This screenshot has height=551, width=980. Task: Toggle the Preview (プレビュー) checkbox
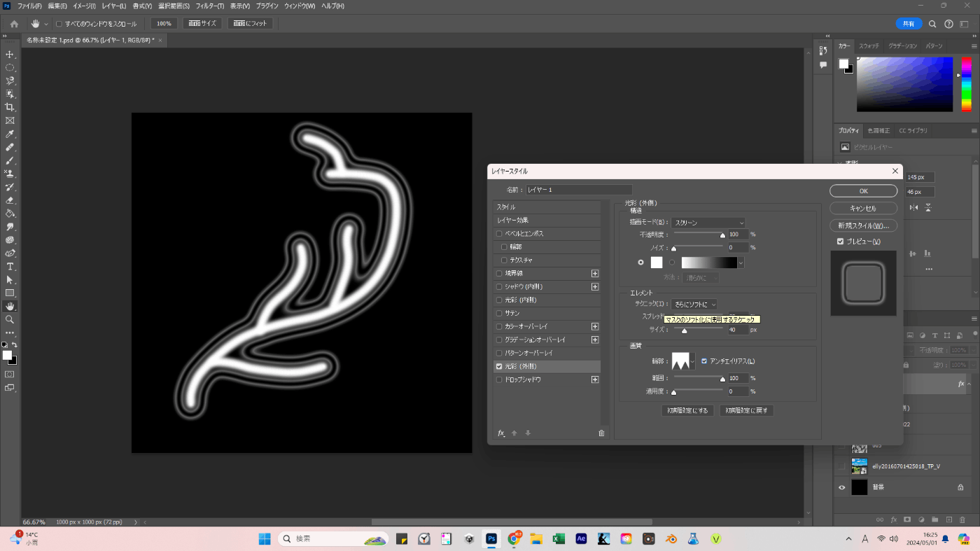pyautogui.click(x=841, y=242)
